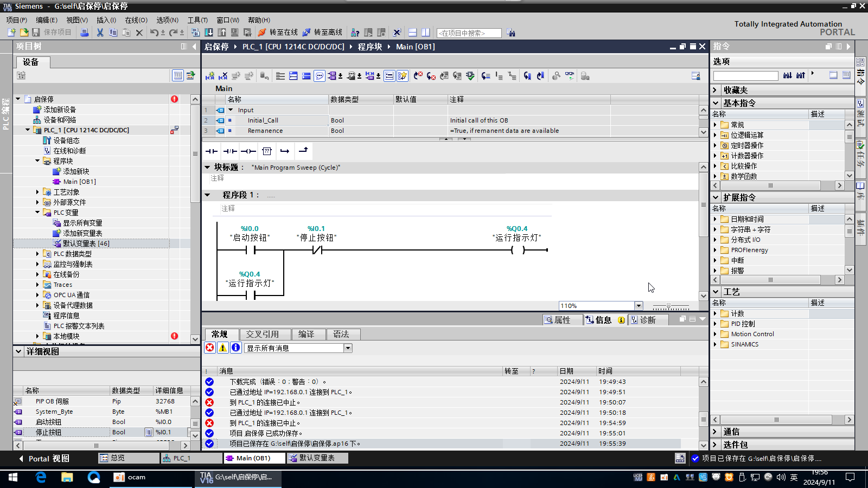The image size is (868, 488).
Task: Collapse the PLC 变量 tree node
Action: [37, 213]
